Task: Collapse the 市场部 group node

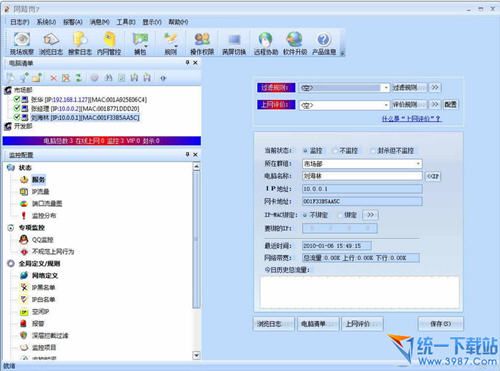Action: (8, 90)
